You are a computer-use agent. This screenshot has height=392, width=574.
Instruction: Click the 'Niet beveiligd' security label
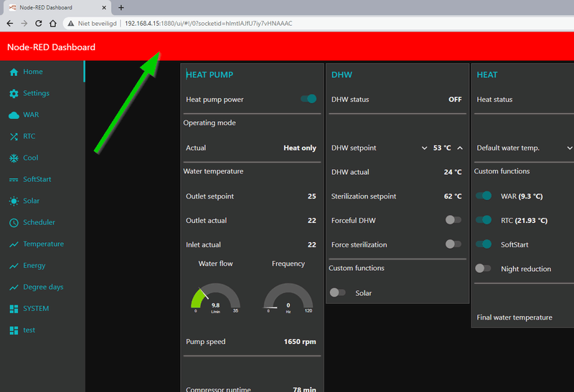click(x=97, y=24)
